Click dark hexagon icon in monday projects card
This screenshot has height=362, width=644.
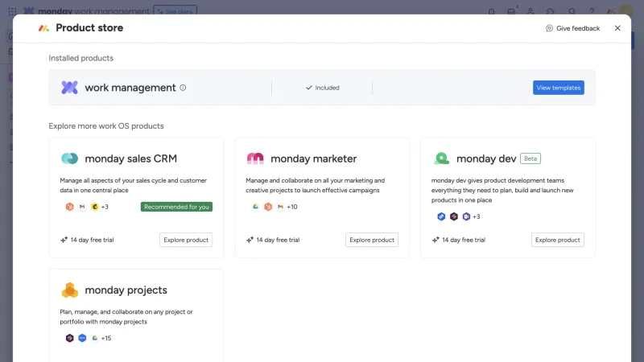69,338
